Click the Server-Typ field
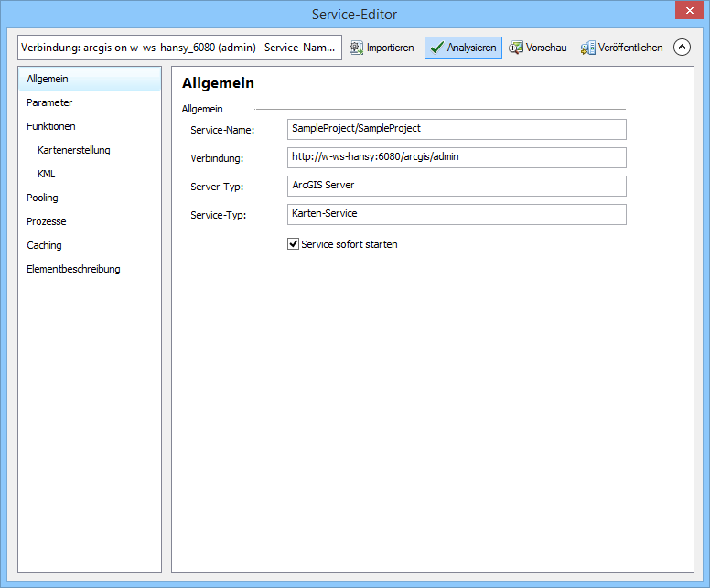 tap(456, 186)
